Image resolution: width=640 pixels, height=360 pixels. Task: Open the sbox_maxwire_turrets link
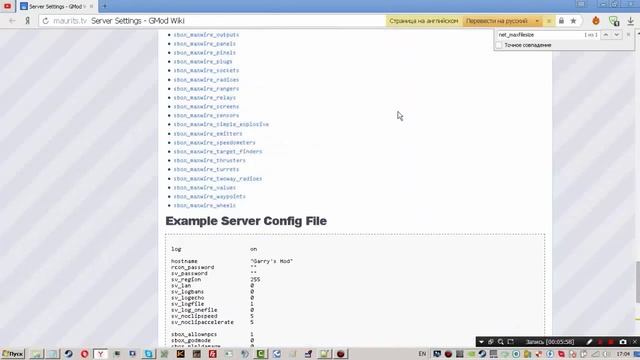tap(206, 169)
